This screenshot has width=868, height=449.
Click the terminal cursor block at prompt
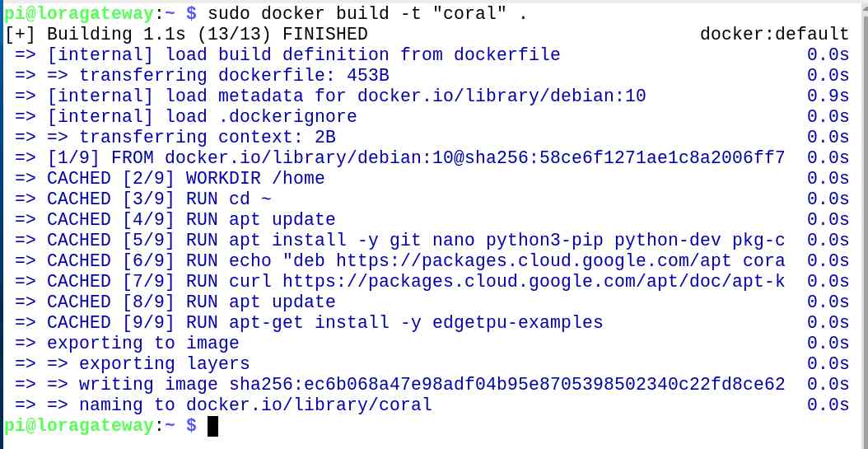point(212,426)
